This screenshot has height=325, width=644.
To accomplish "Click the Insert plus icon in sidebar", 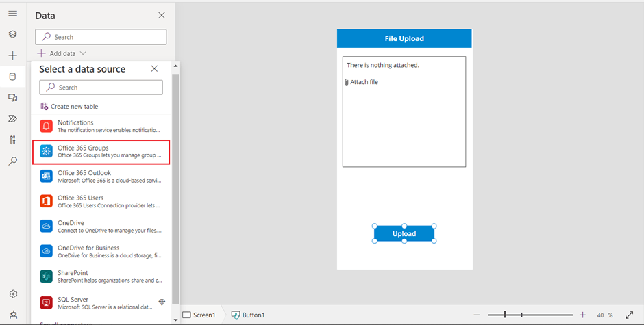I will [12, 55].
